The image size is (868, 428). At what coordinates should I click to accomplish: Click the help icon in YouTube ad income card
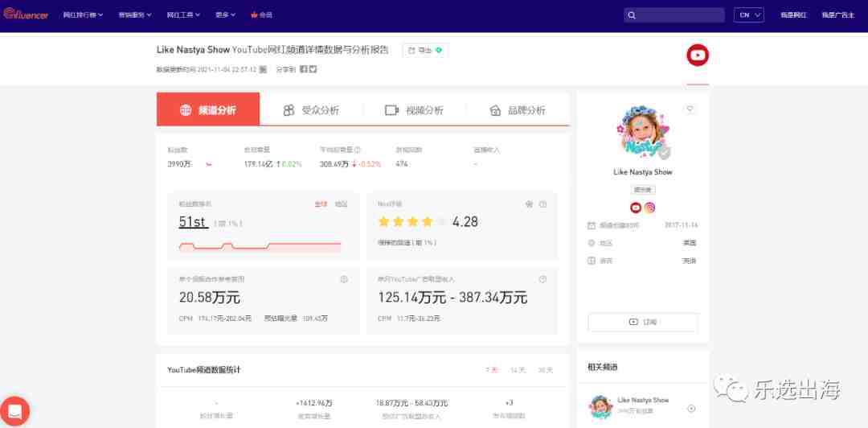pyautogui.click(x=542, y=279)
